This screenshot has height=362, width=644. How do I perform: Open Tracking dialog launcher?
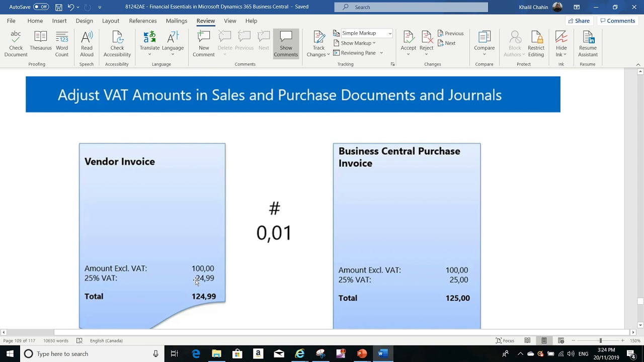[392, 64]
